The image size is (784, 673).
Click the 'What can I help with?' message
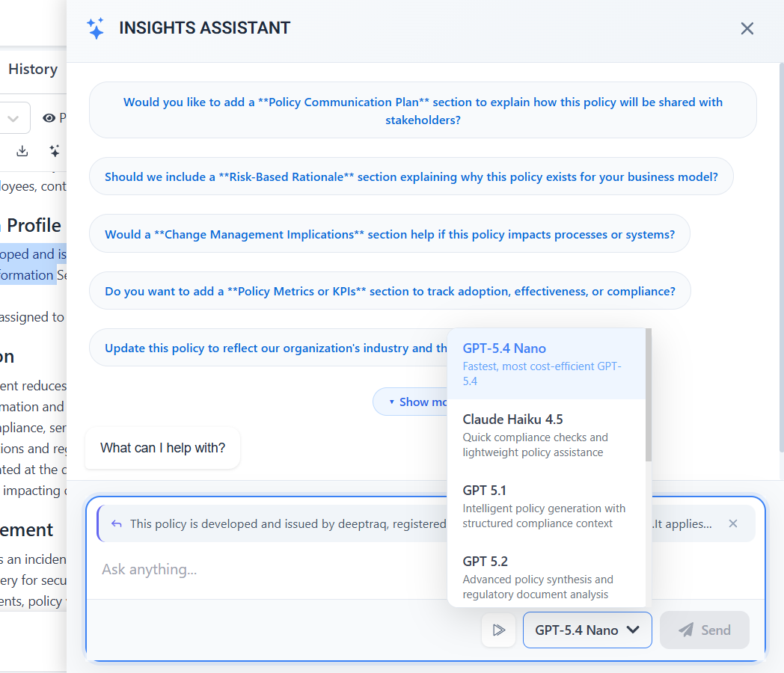click(x=162, y=448)
